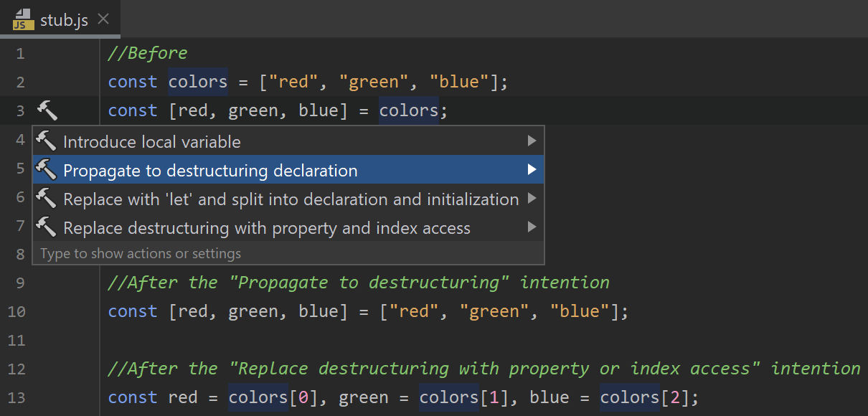Expand submenu arrow for Replace destructuring with property
Viewport: 868px width, 416px height.
click(532, 227)
